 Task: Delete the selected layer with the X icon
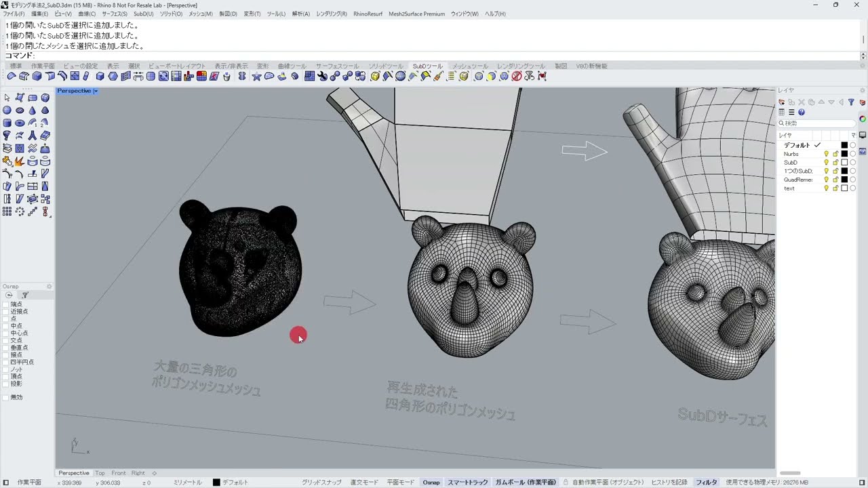point(802,102)
